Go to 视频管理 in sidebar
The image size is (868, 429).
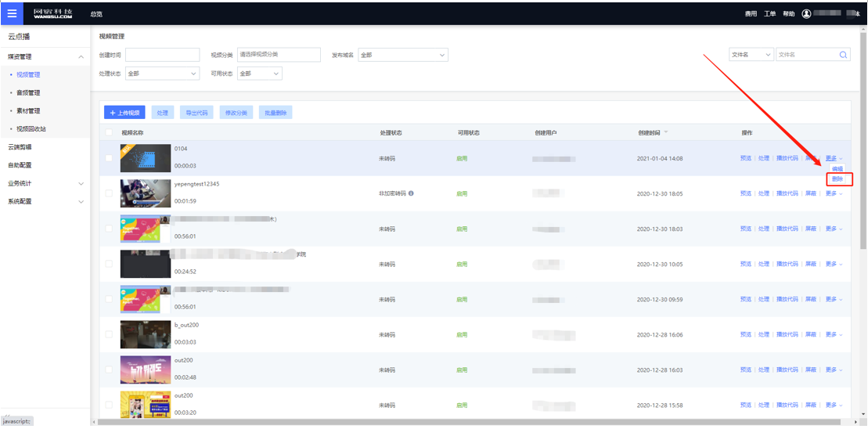27,74
